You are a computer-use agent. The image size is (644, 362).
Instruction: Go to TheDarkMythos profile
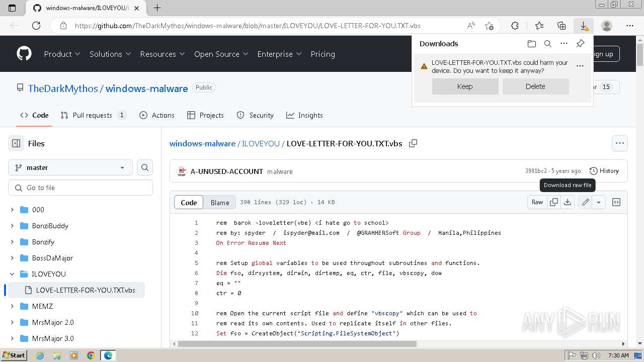pyautogui.click(x=63, y=88)
